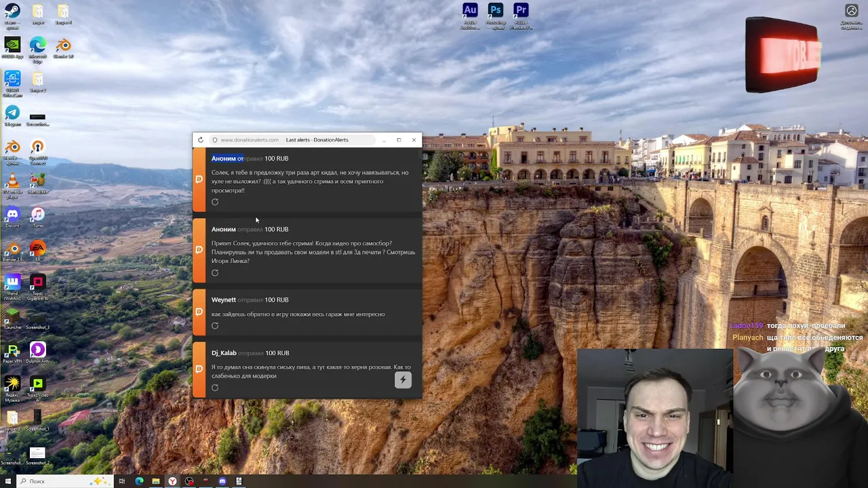Click the lightning bolt button in alerts list
The height and width of the screenshot is (488, 868).
[x=403, y=380]
